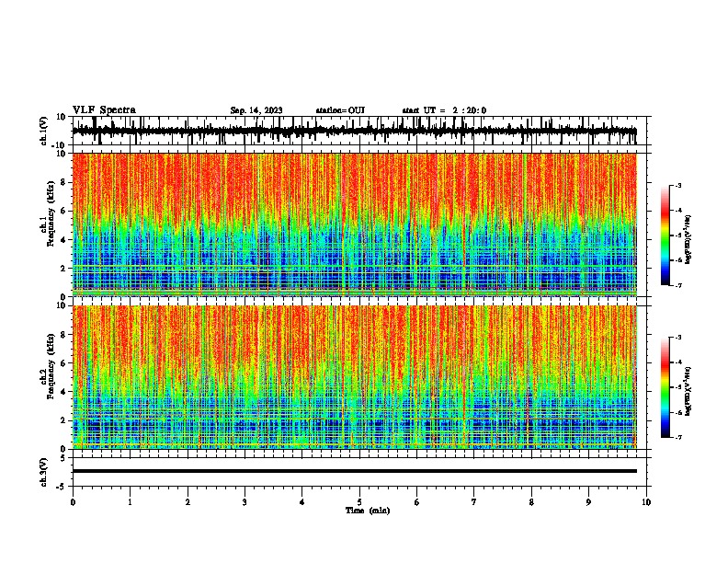Click the thick black ch.3 voltage trace
728x563 pixels.
(x=355, y=471)
